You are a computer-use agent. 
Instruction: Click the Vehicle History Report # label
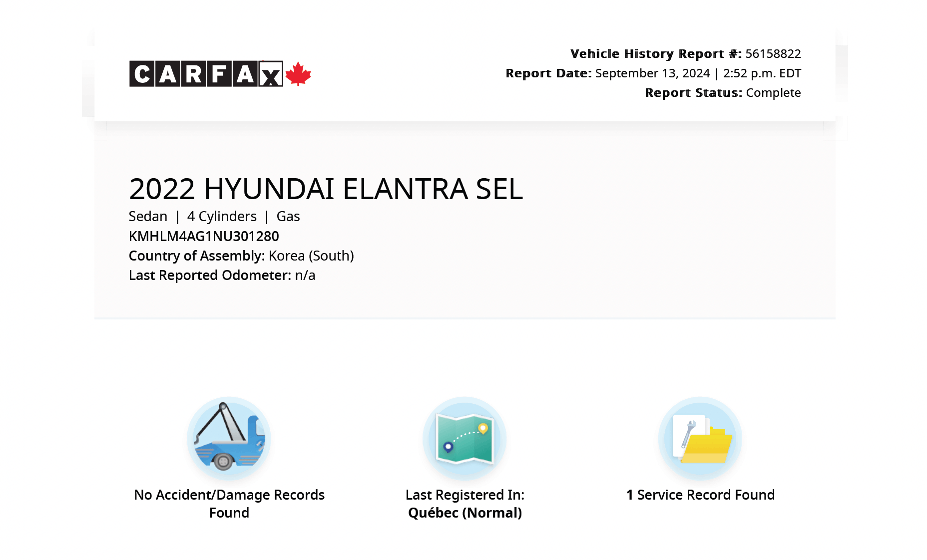(x=656, y=53)
